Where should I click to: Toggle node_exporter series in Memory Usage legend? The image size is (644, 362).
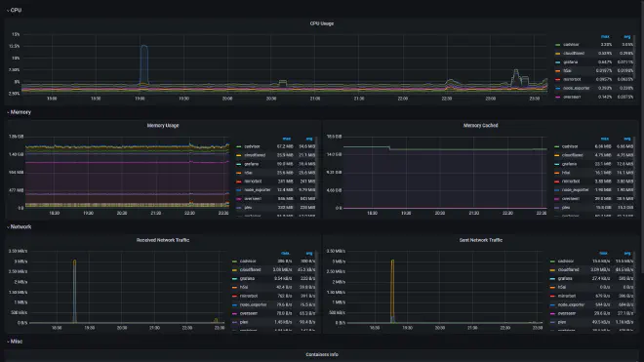pyautogui.click(x=258, y=190)
